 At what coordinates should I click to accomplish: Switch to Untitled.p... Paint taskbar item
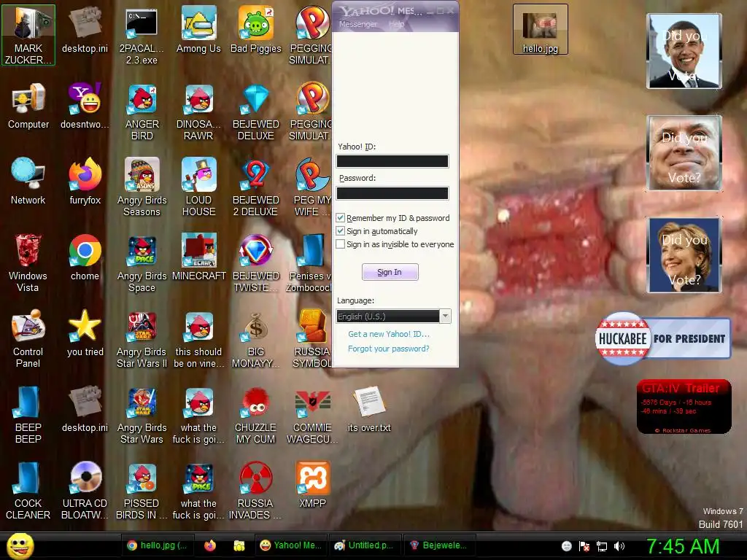point(365,545)
